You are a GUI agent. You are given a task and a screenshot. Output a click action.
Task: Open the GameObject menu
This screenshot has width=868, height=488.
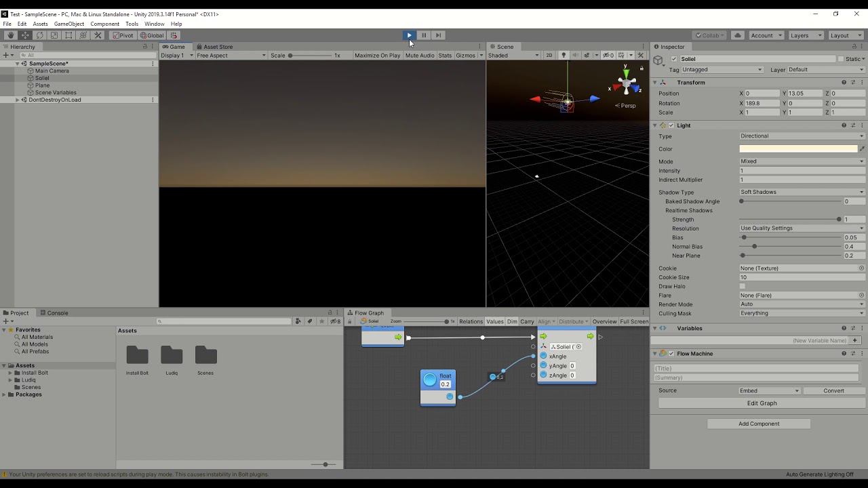pos(69,24)
